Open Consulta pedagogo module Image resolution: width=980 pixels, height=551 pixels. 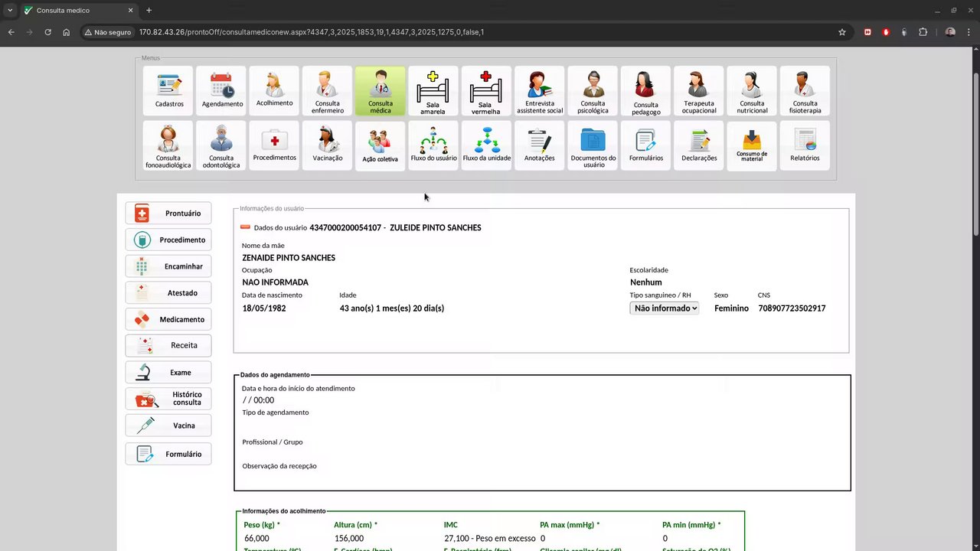point(645,91)
